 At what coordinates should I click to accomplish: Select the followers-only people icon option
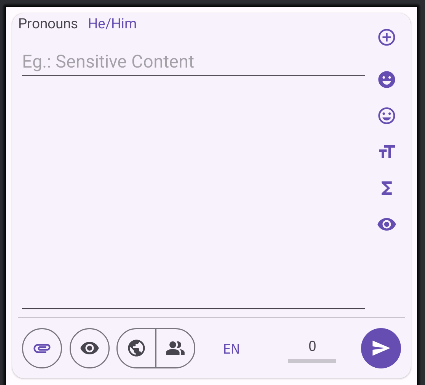(175, 348)
